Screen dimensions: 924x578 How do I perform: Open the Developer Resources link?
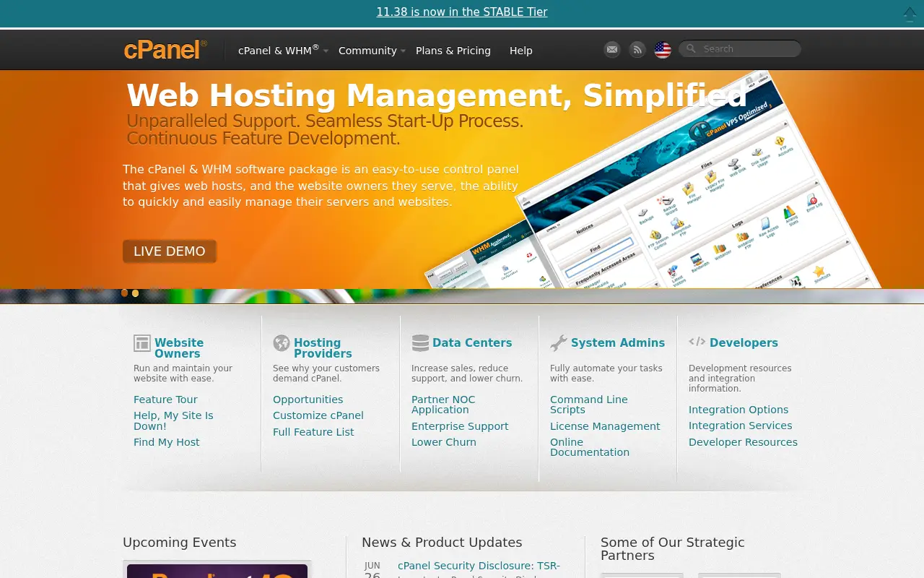click(x=744, y=442)
